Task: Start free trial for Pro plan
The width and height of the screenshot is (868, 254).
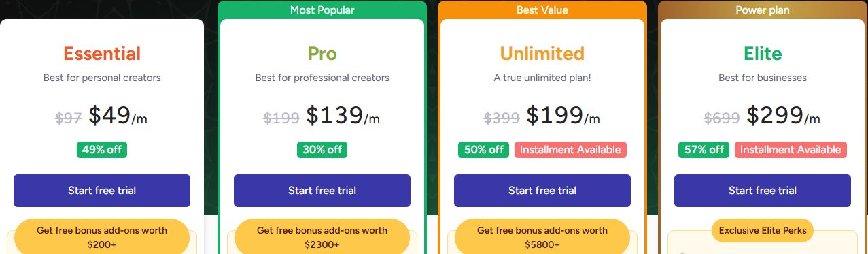Action: coord(322,191)
